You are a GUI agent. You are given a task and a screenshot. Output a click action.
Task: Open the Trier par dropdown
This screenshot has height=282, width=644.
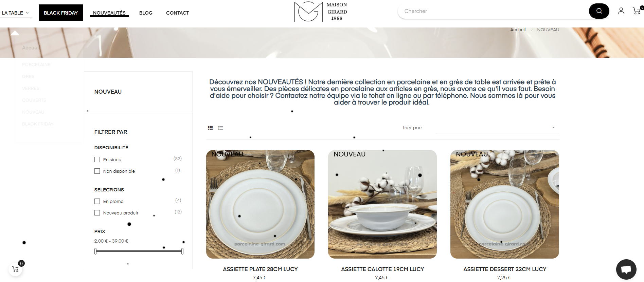(497, 128)
